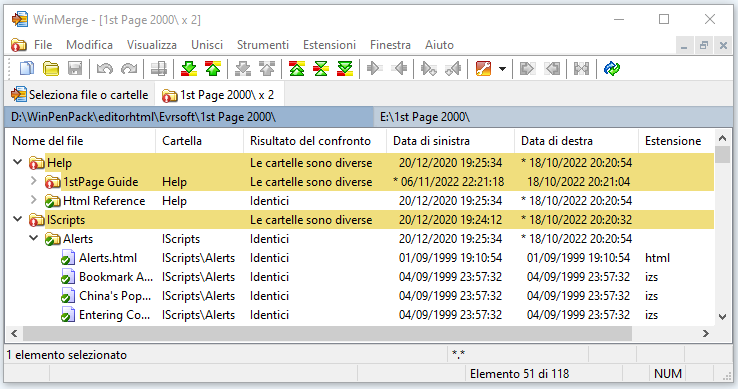Restore the inner document window button
Viewport: 738px width, 389px height.
click(x=704, y=45)
